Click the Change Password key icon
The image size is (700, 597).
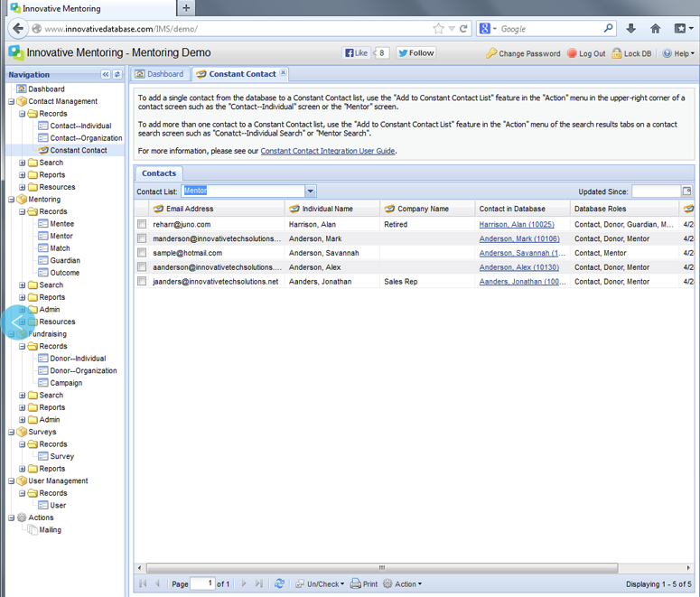click(x=491, y=53)
